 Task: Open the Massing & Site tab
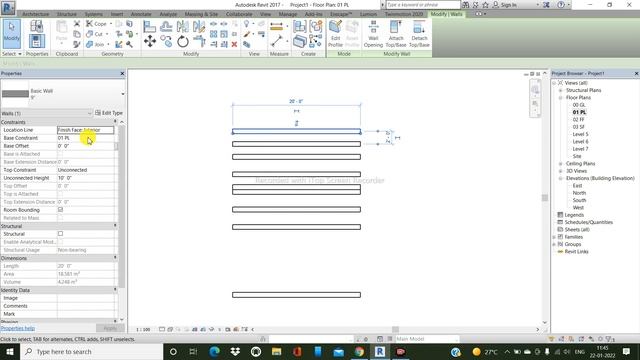pos(201,14)
